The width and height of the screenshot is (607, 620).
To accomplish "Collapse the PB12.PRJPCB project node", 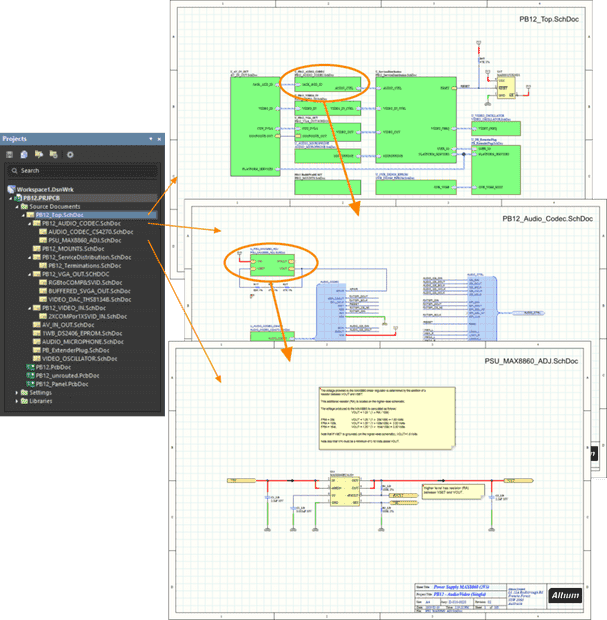I will point(11,197).
